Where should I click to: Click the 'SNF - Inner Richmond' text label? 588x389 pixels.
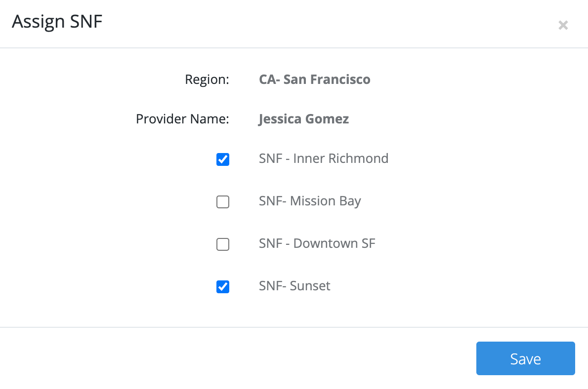tap(323, 158)
